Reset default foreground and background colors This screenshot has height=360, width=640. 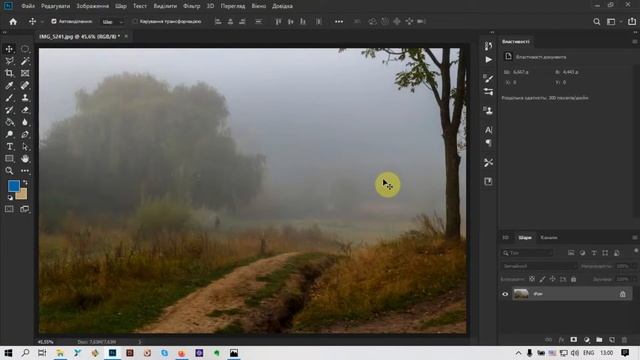(x=10, y=198)
